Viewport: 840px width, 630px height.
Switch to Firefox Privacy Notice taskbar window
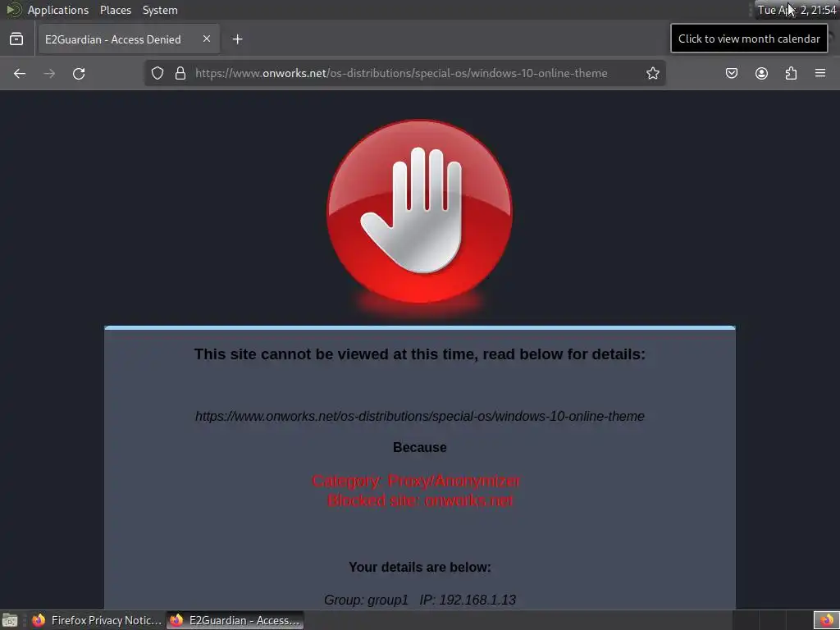click(96, 620)
